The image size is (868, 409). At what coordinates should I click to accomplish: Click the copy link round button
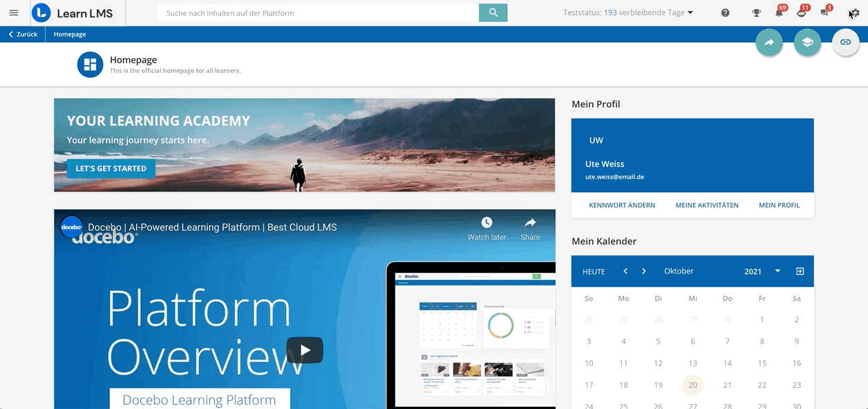pos(845,42)
